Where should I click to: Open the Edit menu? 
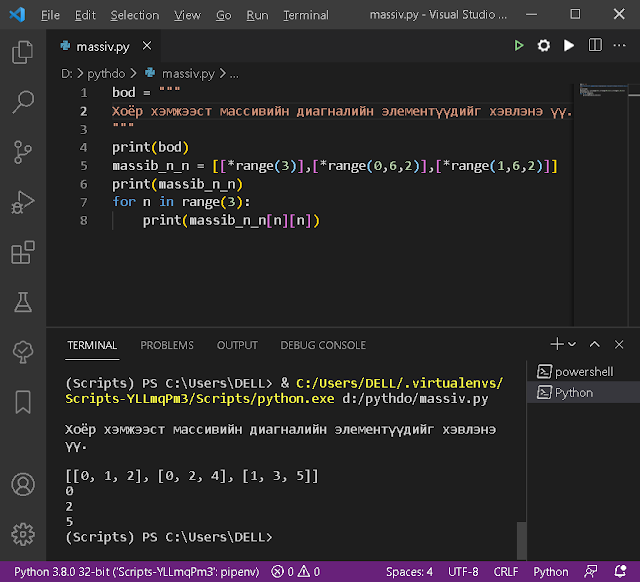click(85, 15)
